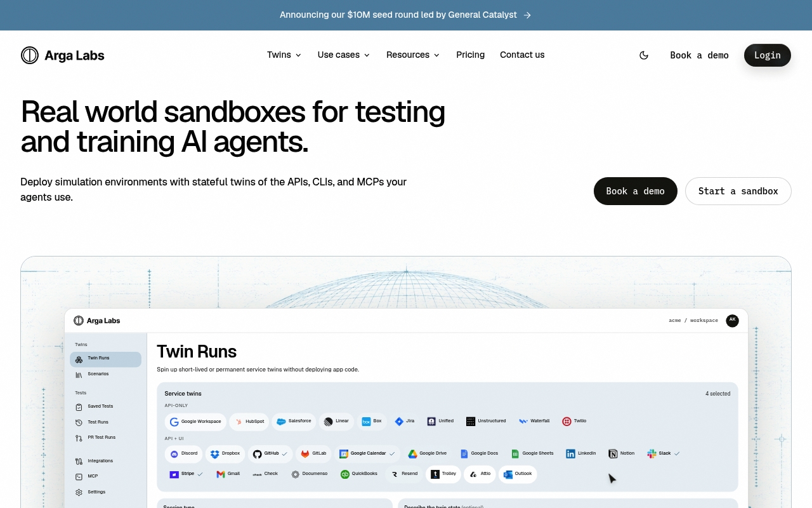The width and height of the screenshot is (812, 508).
Task: Click the Attio twin icon
Action: click(x=474, y=474)
